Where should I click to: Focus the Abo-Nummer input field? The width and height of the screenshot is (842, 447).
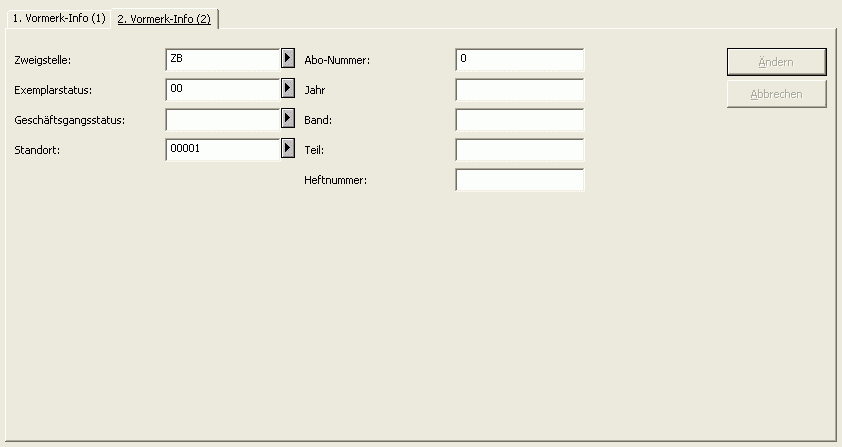[519, 60]
